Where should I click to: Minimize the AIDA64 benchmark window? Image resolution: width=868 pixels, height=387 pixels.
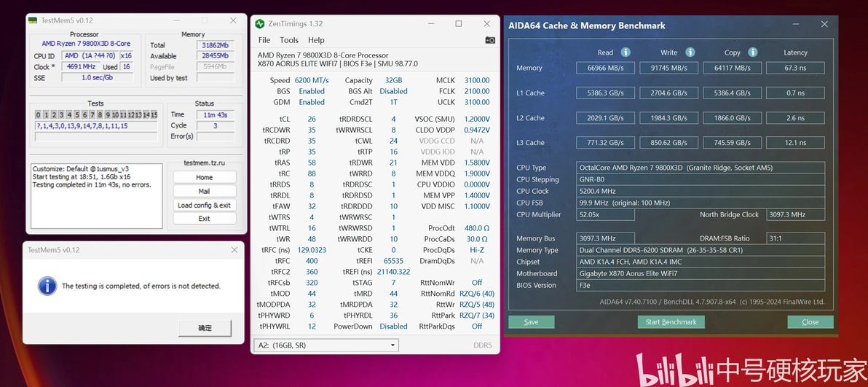(x=796, y=25)
